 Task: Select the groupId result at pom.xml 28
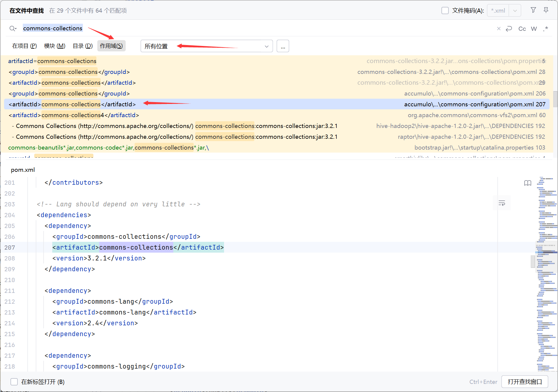click(277, 72)
